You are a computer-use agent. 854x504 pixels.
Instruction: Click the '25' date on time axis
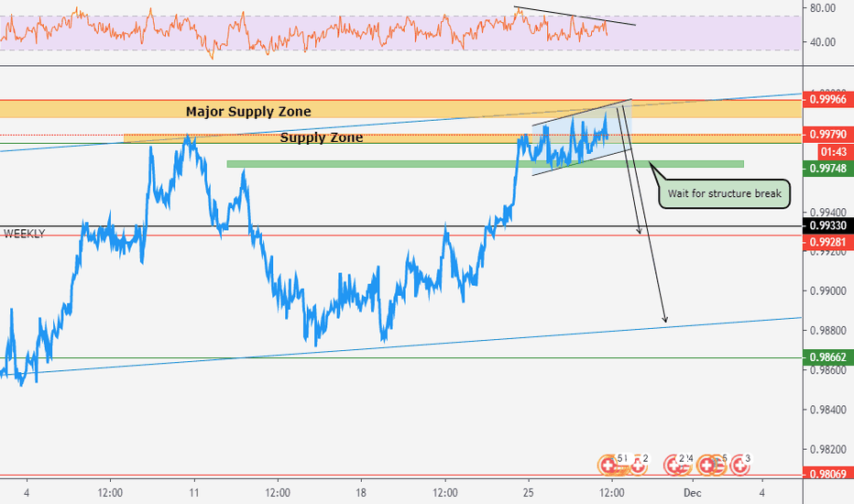[x=529, y=491]
